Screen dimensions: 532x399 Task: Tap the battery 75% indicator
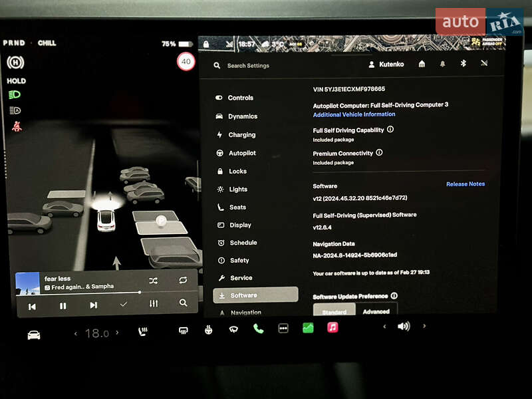[177, 44]
